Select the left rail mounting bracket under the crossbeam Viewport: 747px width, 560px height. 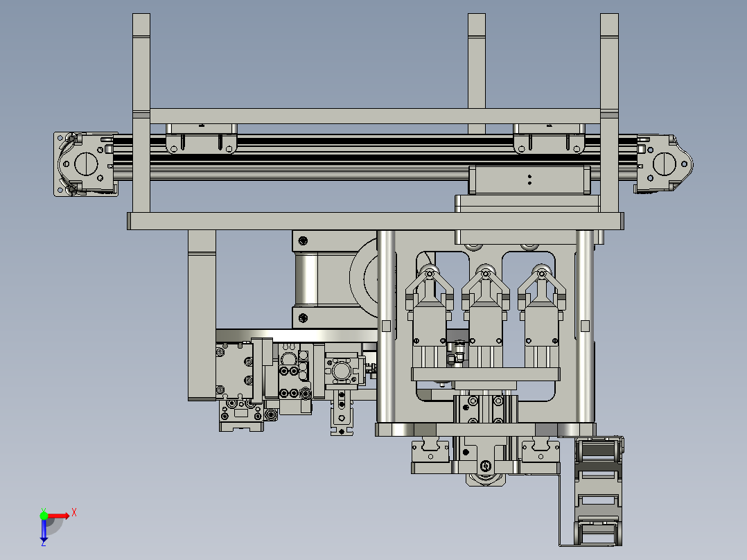pos(201,139)
